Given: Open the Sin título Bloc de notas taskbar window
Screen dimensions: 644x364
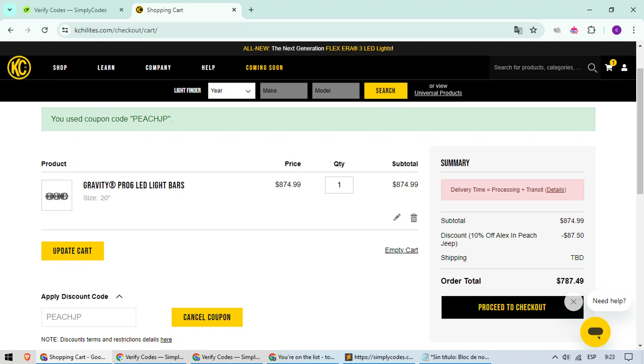Looking at the screenshot, I should (455, 357).
